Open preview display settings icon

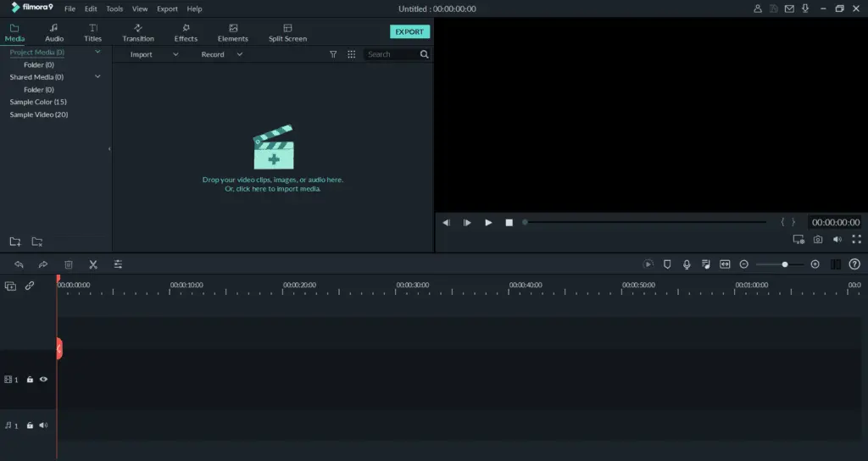click(x=798, y=240)
